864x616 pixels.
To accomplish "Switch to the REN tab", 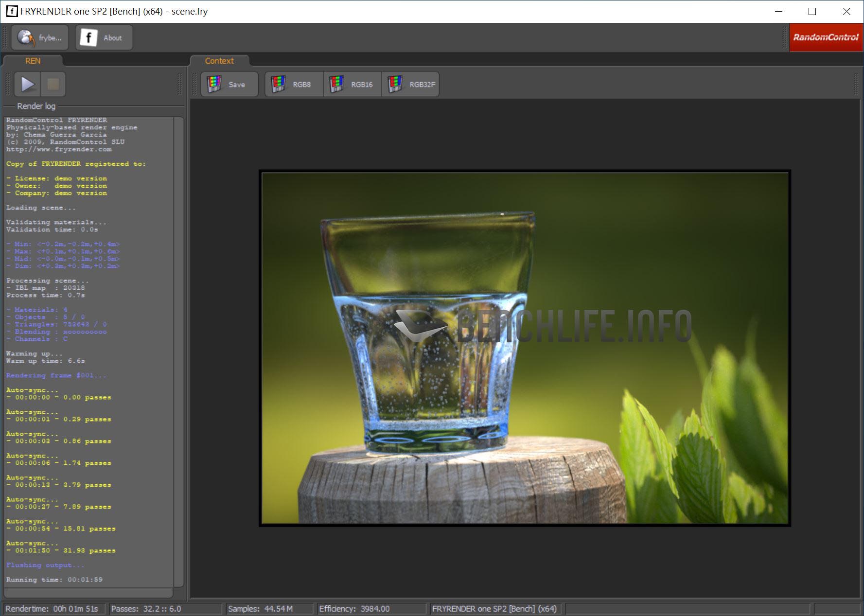I will [x=33, y=61].
